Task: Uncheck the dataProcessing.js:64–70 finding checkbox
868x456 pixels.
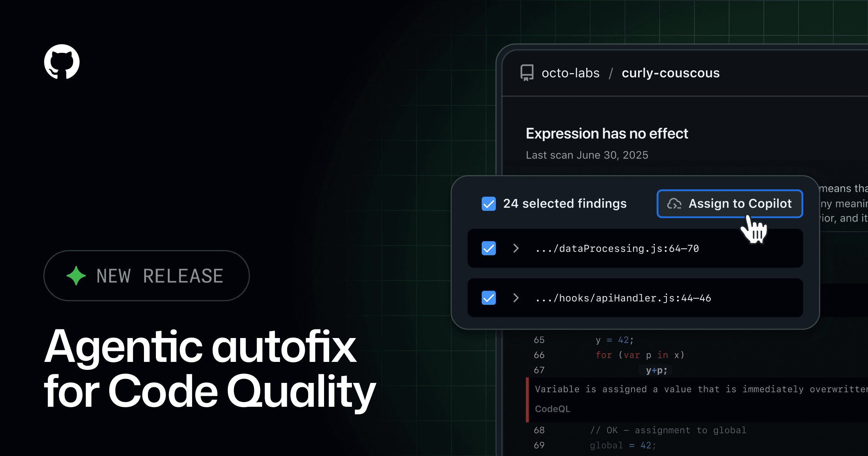Action: click(489, 248)
